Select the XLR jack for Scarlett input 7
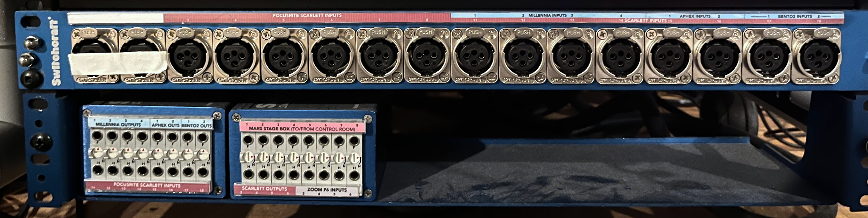The width and height of the screenshot is (868, 218). tap(379, 55)
